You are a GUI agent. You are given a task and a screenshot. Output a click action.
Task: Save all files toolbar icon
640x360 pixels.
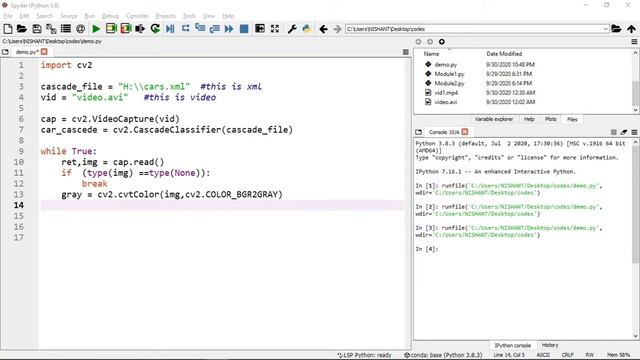tap(51, 29)
